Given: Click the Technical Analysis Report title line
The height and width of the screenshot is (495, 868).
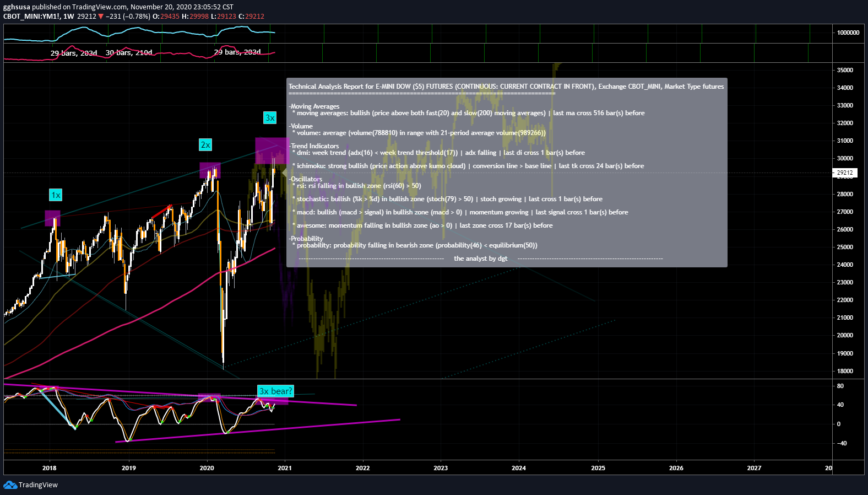Looking at the screenshot, I should 506,87.
